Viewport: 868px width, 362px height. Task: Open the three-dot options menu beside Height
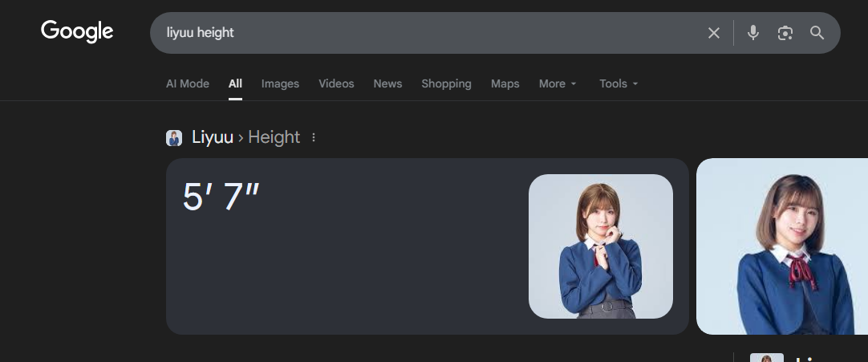tap(314, 137)
